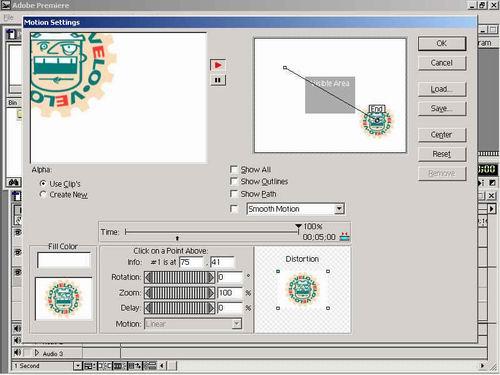This screenshot has width=500, height=375.
Task: Click Save... to save motion settings
Action: tap(442, 108)
